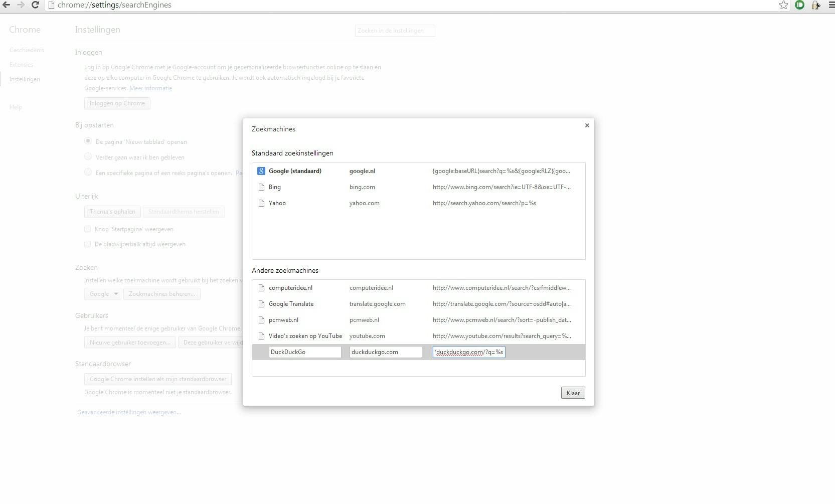
Task: Check 'De bladwijzerbalk altijd weergeven' checkbox
Action: click(88, 244)
